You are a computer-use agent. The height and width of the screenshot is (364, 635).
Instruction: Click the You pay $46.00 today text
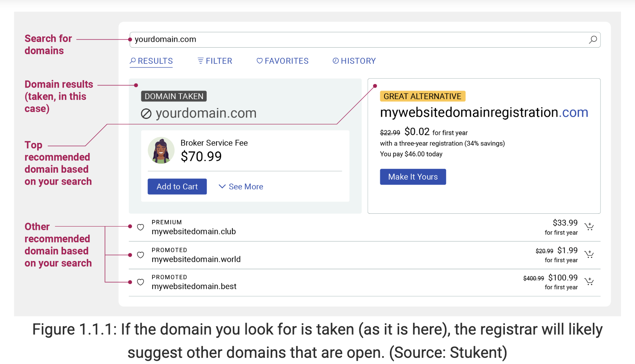coord(411,154)
